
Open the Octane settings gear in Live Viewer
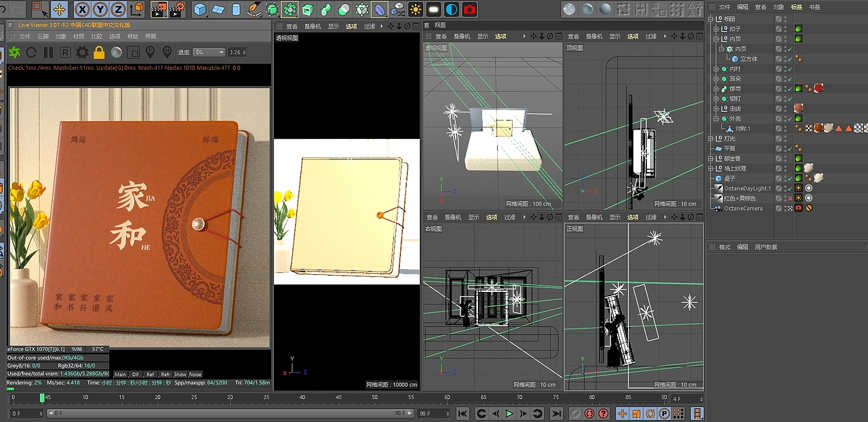point(83,52)
